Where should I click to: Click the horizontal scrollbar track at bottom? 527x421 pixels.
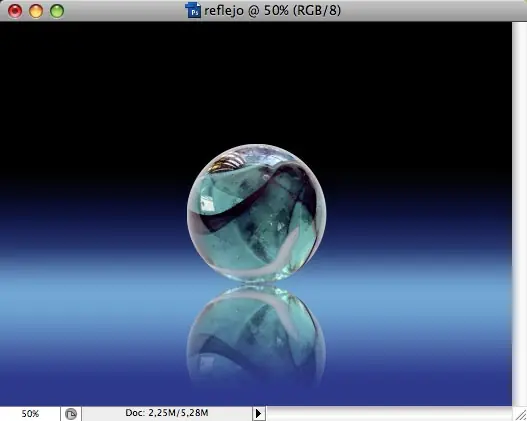[390, 414]
